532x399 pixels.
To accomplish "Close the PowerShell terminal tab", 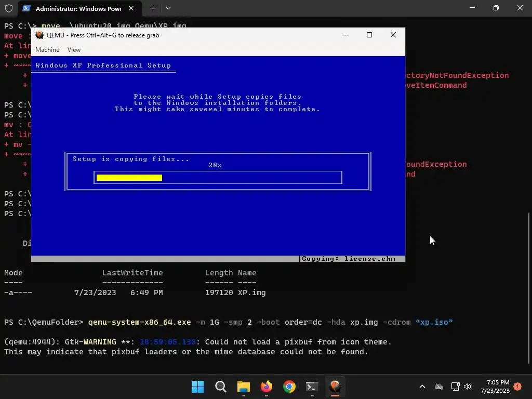I will (131, 8).
